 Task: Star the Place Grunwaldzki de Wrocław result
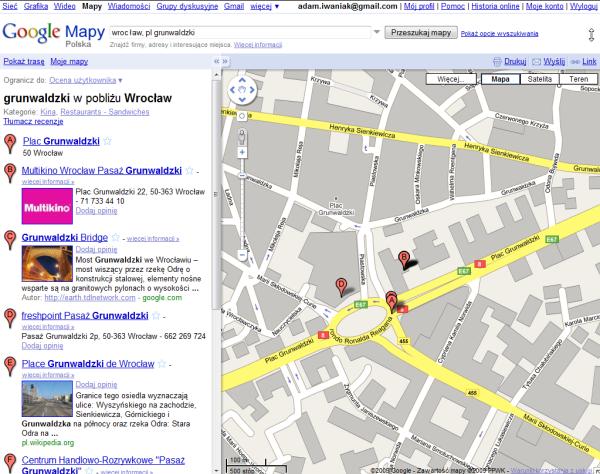pyautogui.click(x=162, y=363)
